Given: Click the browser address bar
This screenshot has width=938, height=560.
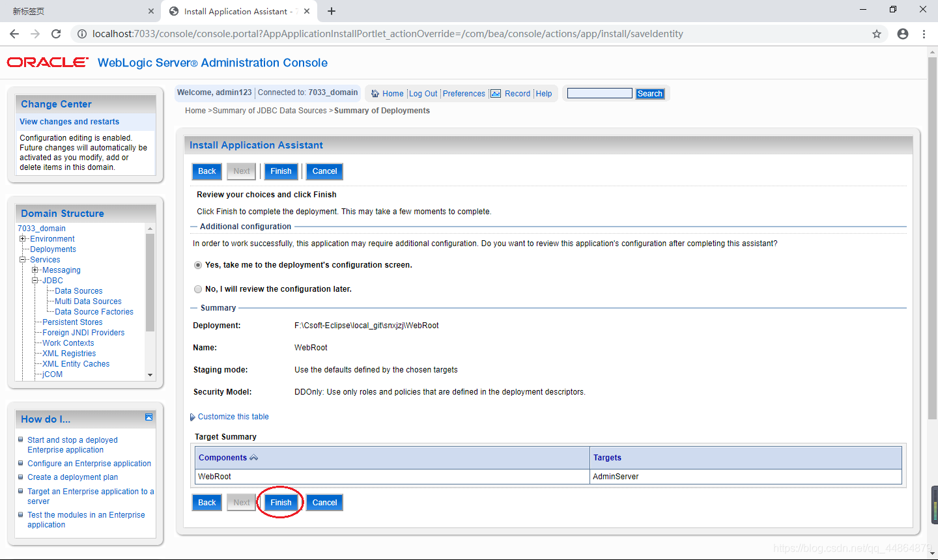Looking at the screenshot, I should click(x=479, y=34).
